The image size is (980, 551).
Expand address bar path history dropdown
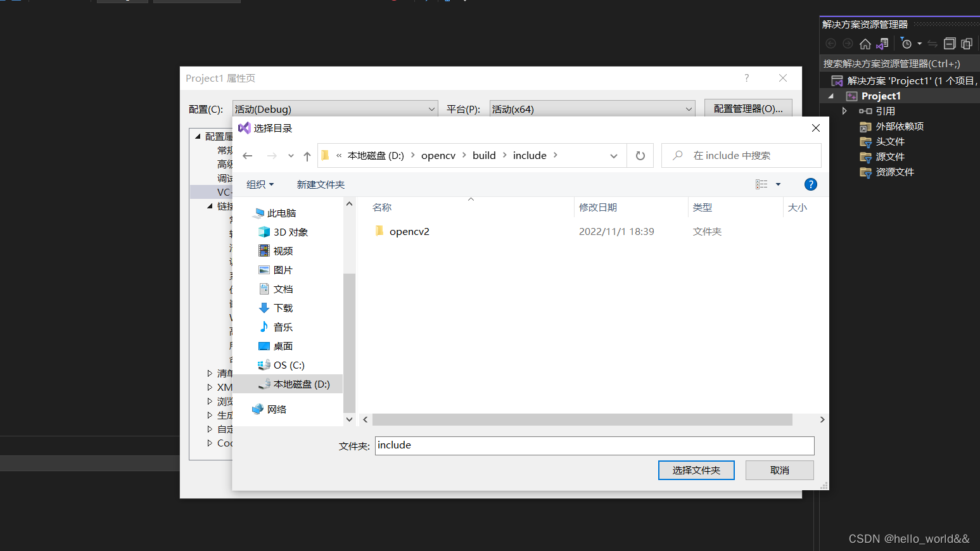(613, 156)
